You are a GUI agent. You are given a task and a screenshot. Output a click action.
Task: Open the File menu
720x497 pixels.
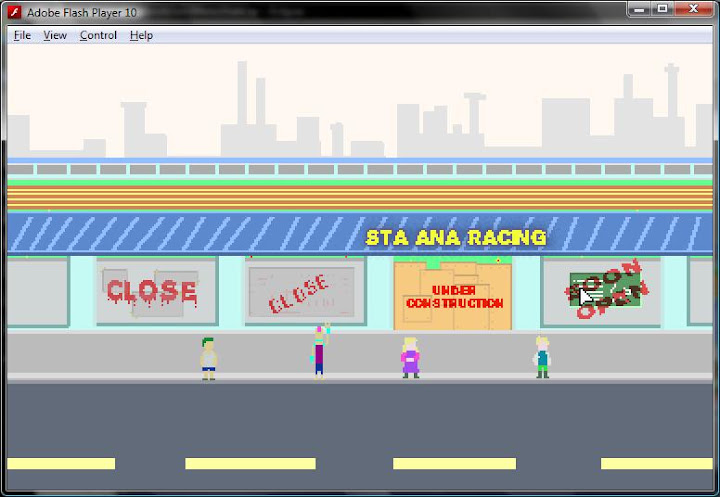[x=22, y=35]
